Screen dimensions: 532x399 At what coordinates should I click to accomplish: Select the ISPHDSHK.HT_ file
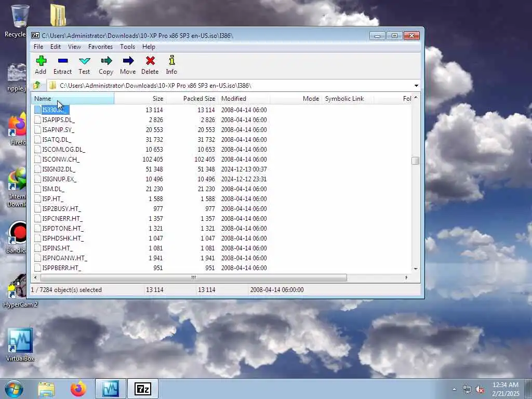(x=63, y=238)
